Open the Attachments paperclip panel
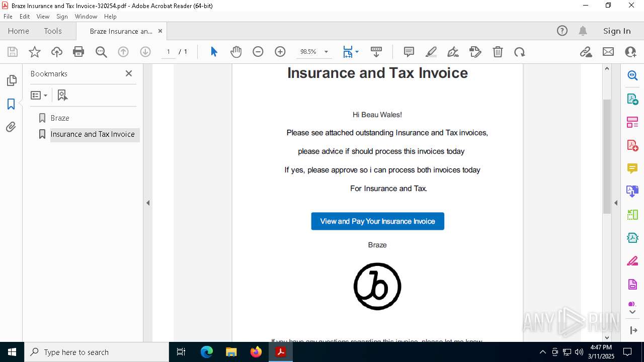 [x=11, y=127]
